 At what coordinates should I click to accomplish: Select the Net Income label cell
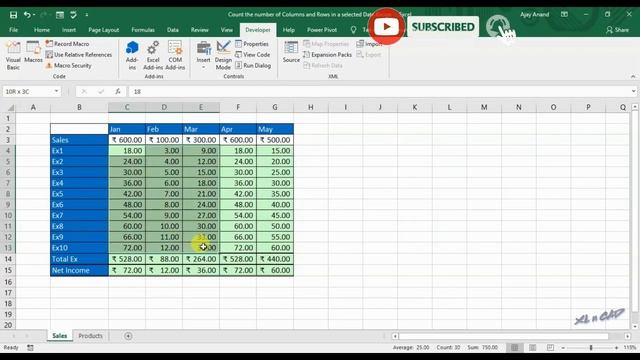pyautogui.click(x=79, y=270)
